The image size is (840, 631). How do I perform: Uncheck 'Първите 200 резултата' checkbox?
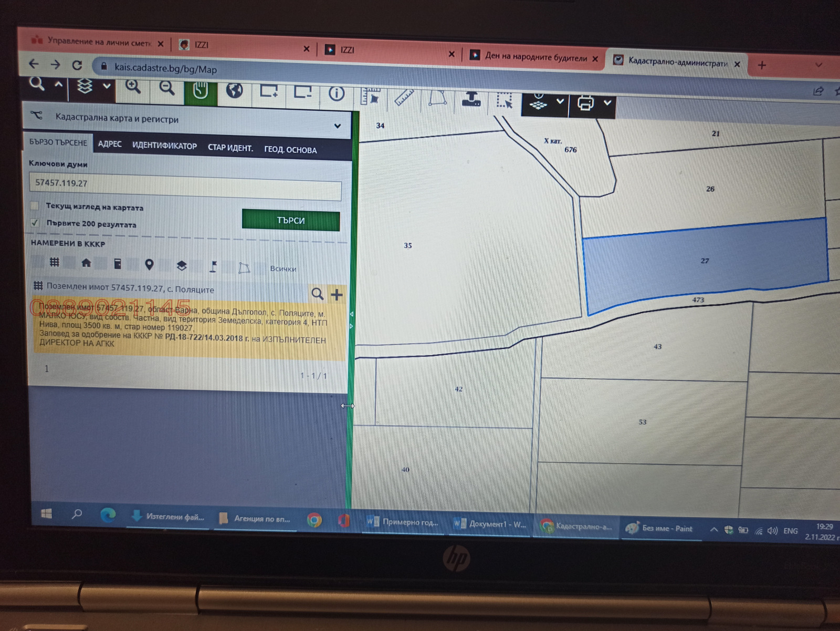pyautogui.click(x=35, y=223)
